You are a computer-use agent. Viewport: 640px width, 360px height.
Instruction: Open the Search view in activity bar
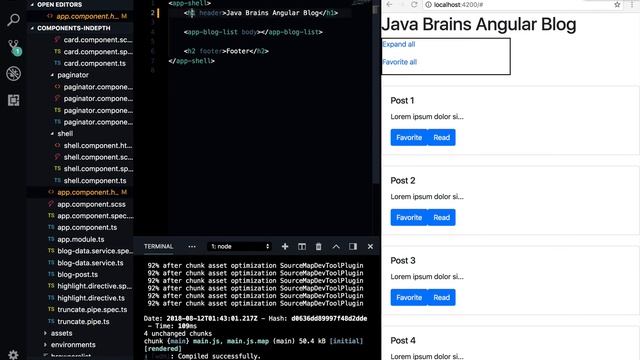click(x=13, y=19)
